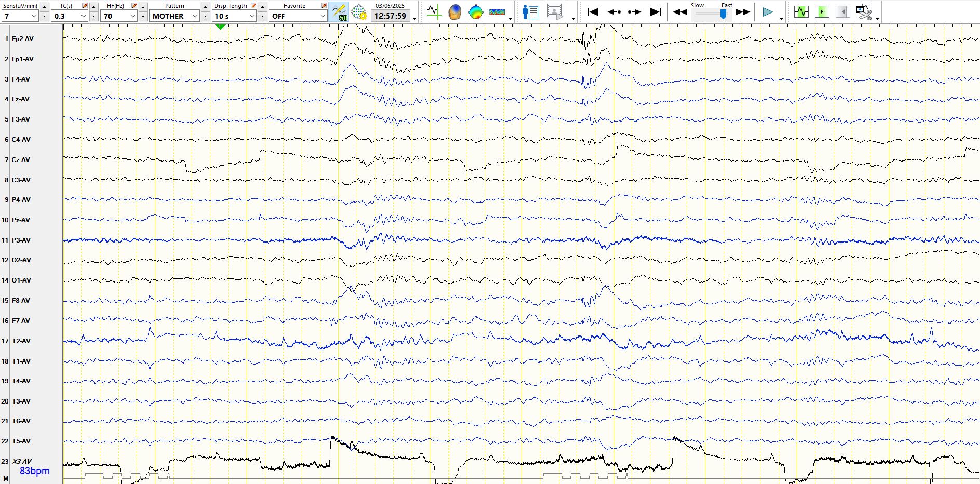
Task: Open the TC(s) dropdown showing 0.3
Action: pos(69,16)
